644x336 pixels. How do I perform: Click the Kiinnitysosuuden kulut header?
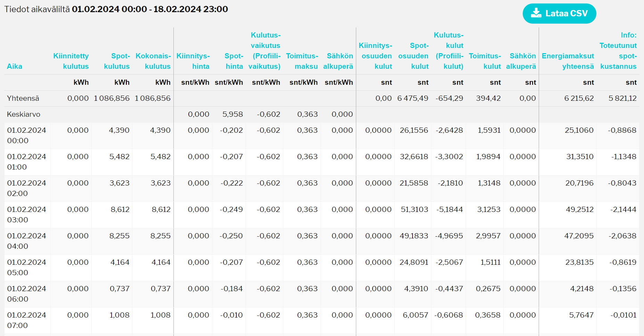(x=376, y=56)
